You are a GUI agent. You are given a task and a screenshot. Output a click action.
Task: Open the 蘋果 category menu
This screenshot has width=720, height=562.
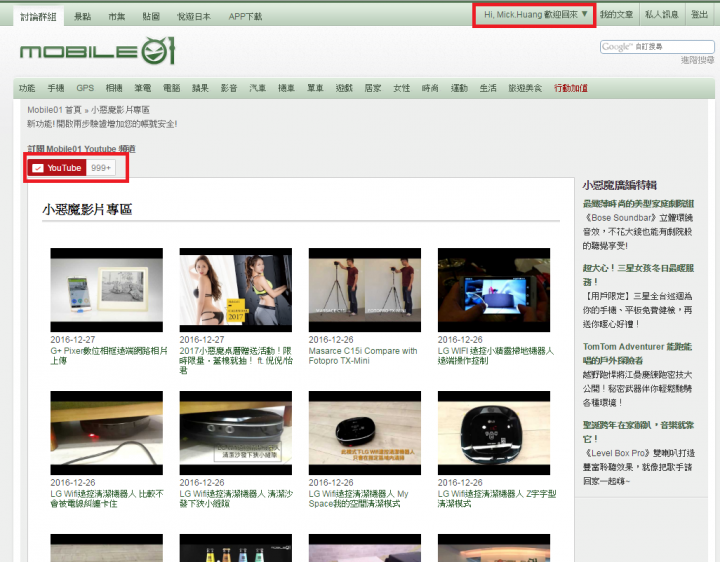[x=200, y=88]
